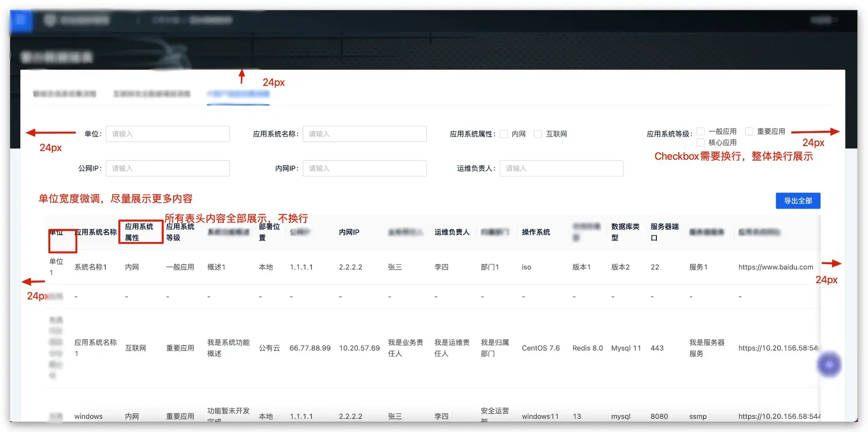Select the 系统名称1 cell
This screenshot has width=868, height=432.
click(90, 267)
